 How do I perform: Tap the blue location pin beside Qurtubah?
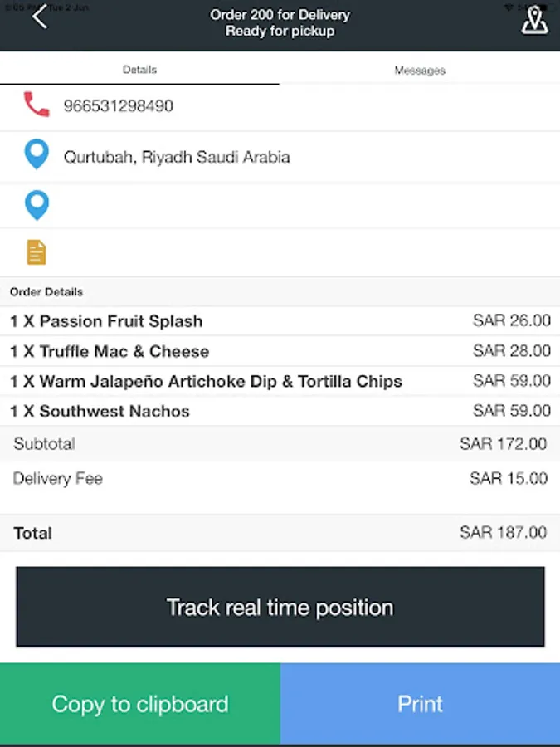tap(37, 155)
